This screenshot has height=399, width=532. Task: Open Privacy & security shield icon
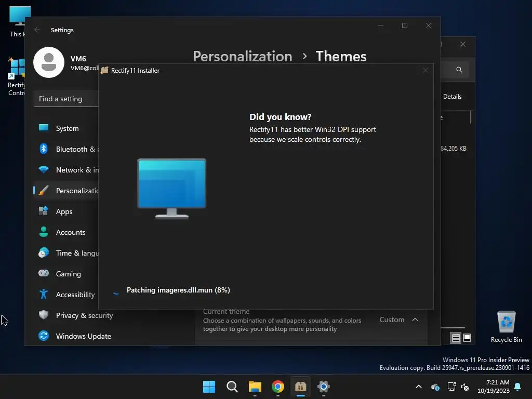point(44,315)
